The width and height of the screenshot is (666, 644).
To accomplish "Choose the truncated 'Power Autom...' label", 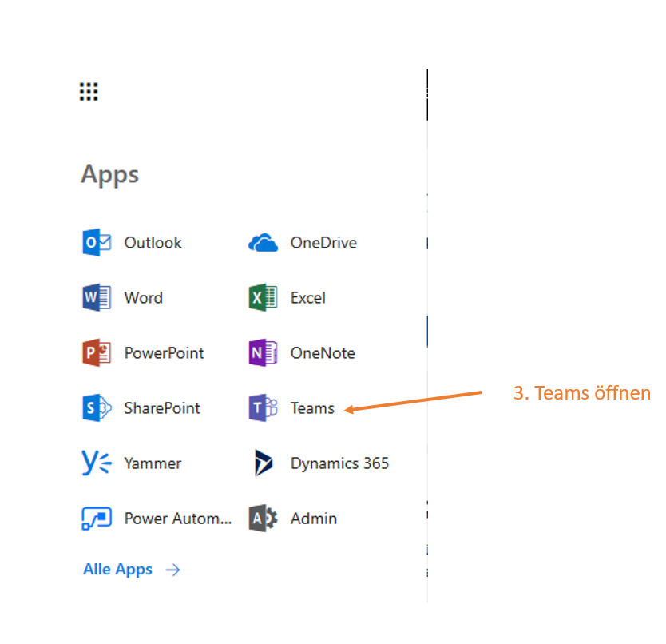I will point(178,519).
